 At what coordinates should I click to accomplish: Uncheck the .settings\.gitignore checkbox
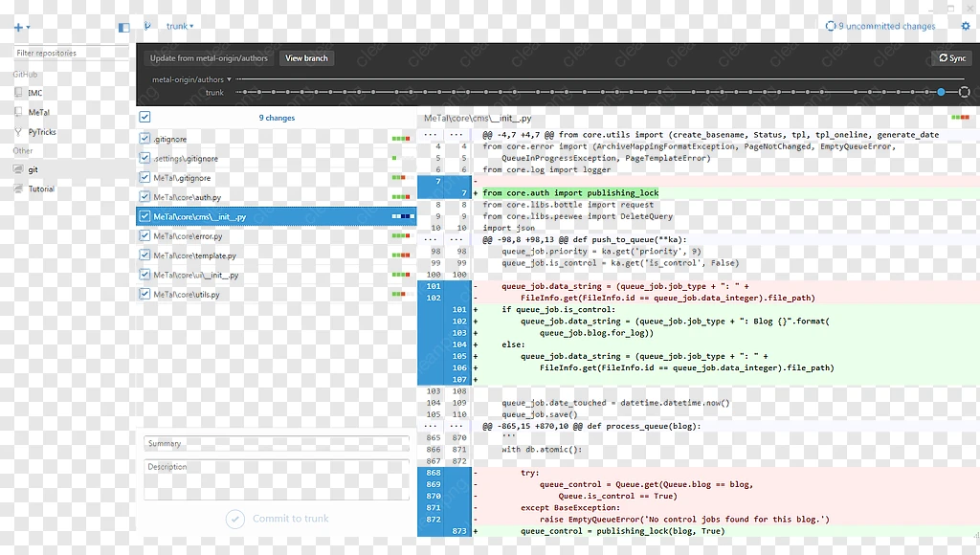click(145, 158)
